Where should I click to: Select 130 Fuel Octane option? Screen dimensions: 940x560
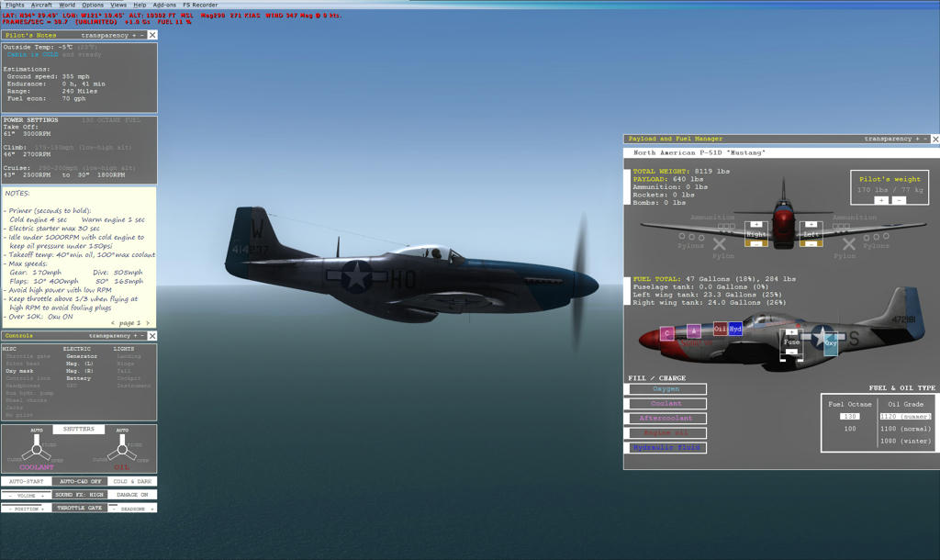tap(850, 416)
